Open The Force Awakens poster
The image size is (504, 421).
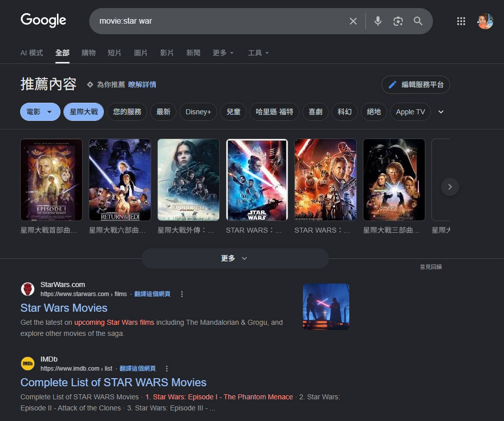click(x=325, y=179)
